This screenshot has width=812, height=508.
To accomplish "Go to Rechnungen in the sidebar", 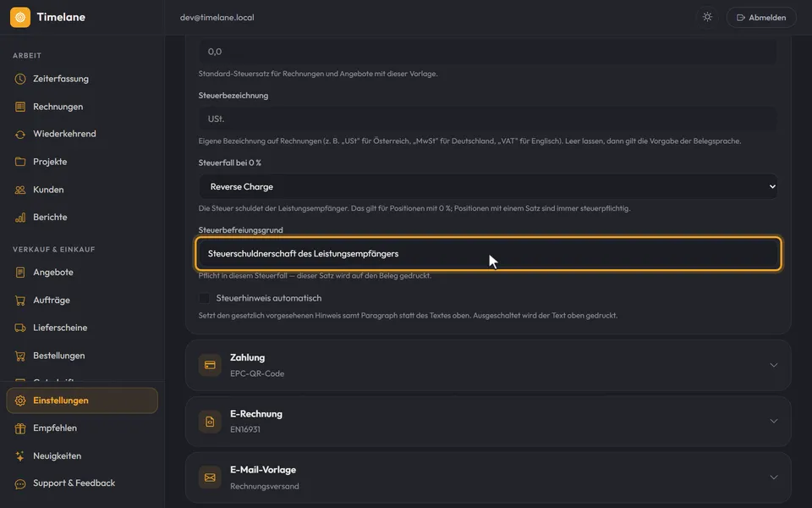I will tap(82, 107).
